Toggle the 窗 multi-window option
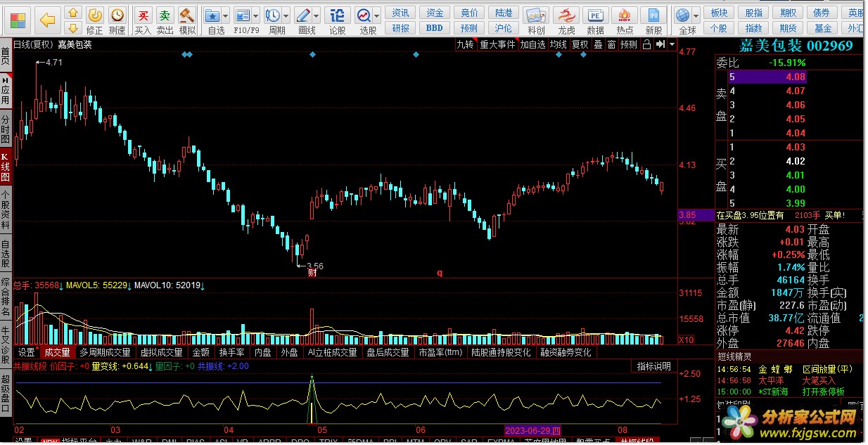868x445 pixels. pyautogui.click(x=611, y=44)
